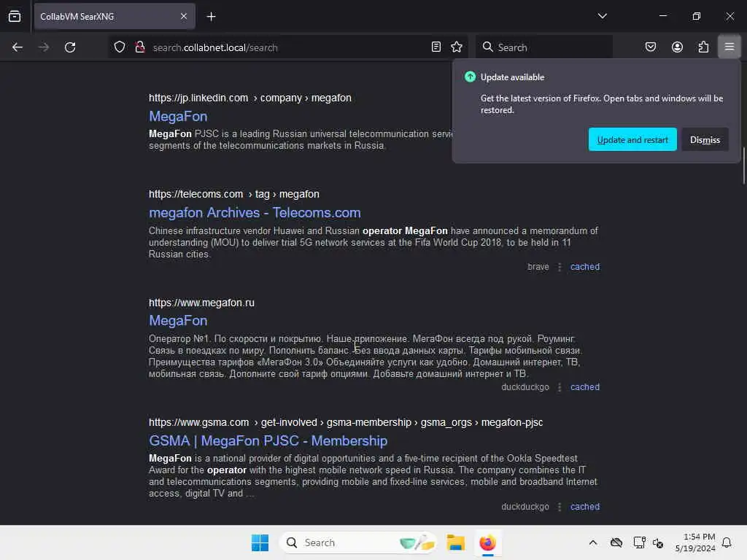Click the address bar URL
The height and width of the screenshot is (560, 747).
(x=215, y=47)
